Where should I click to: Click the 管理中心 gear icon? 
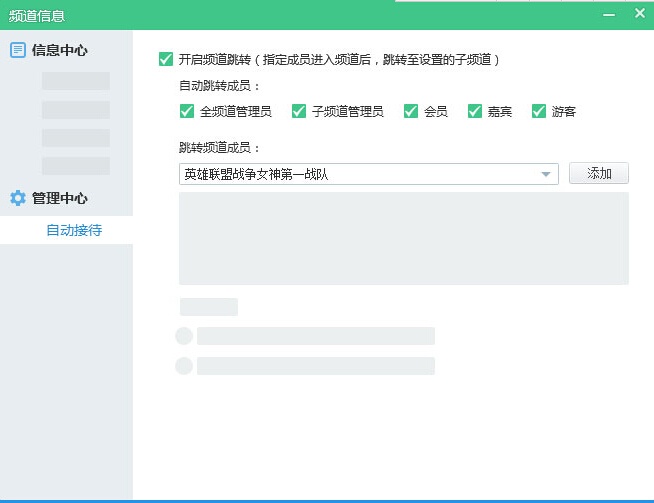click(x=18, y=198)
